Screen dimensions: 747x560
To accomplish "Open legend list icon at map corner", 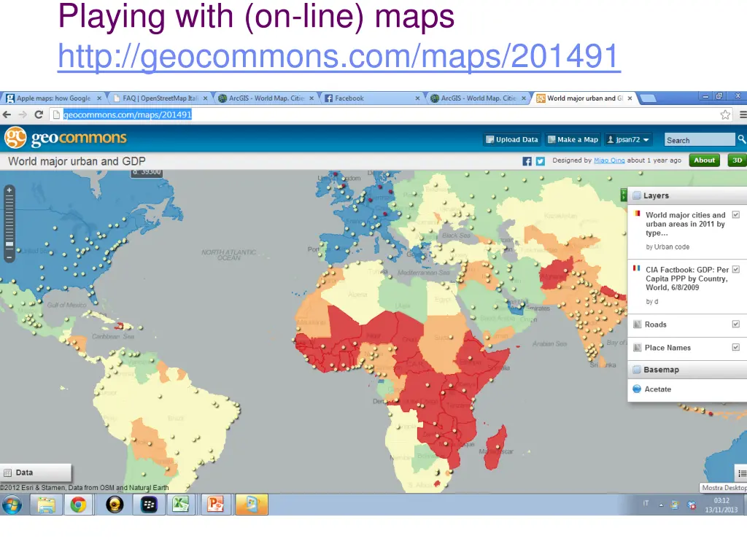I will pyautogui.click(x=742, y=472).
